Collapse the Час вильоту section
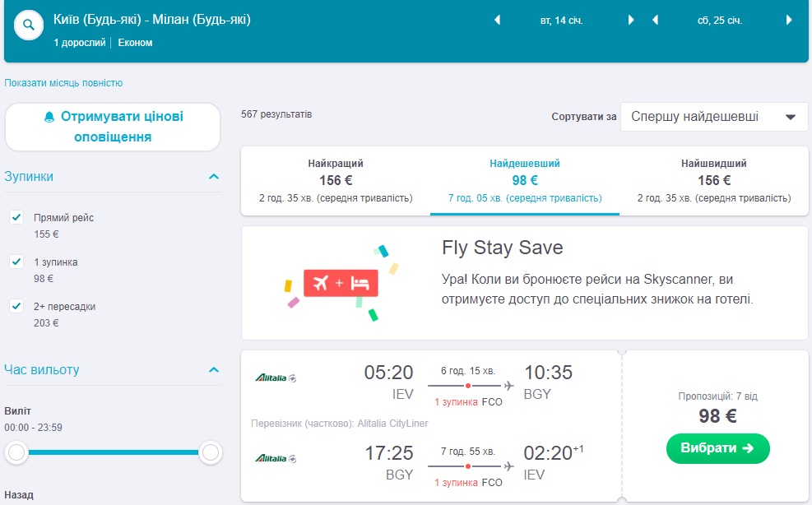 (214, 370)
